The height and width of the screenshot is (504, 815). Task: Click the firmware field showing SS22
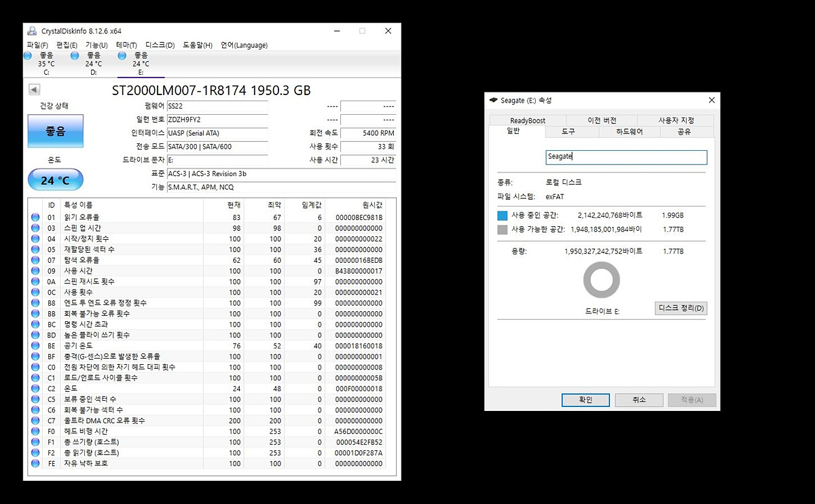pyautogui.click(x=217, y=107)
